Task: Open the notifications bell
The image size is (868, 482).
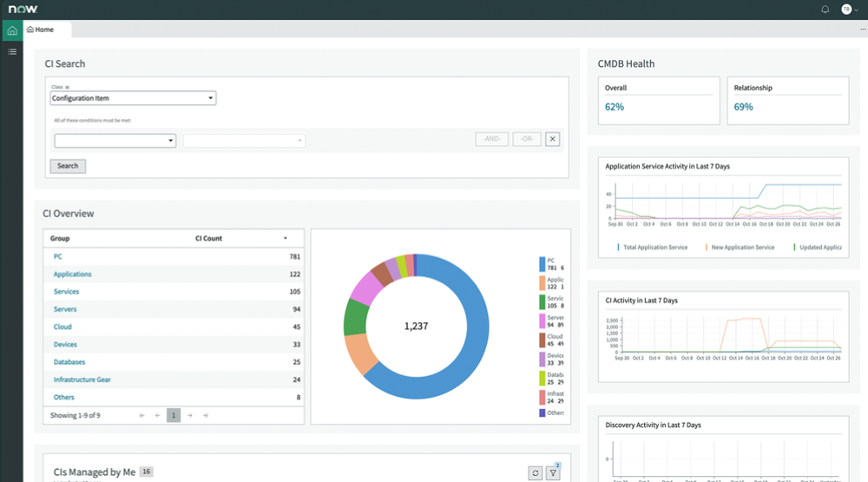Action: pyautogui.click(x=825, y=10)
